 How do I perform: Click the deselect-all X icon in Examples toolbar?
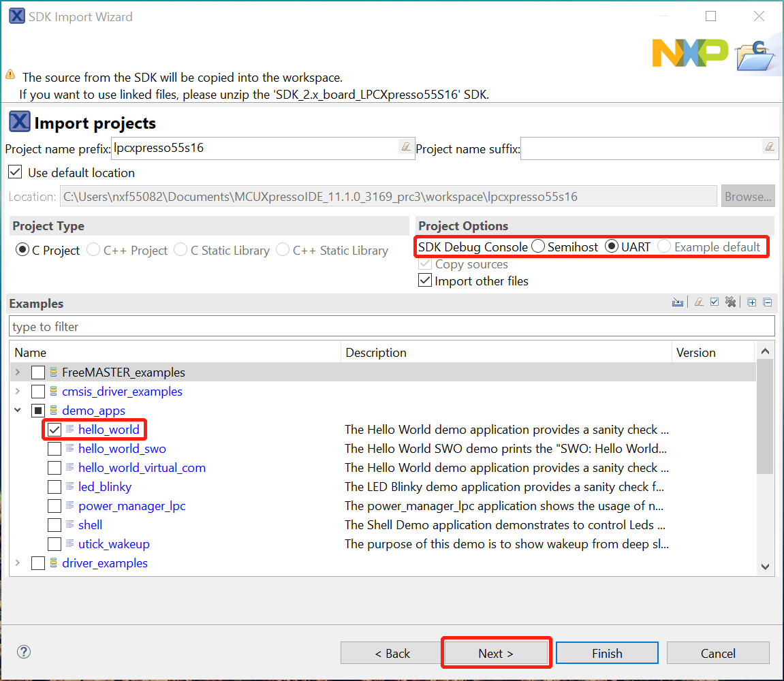coord(731,302)
